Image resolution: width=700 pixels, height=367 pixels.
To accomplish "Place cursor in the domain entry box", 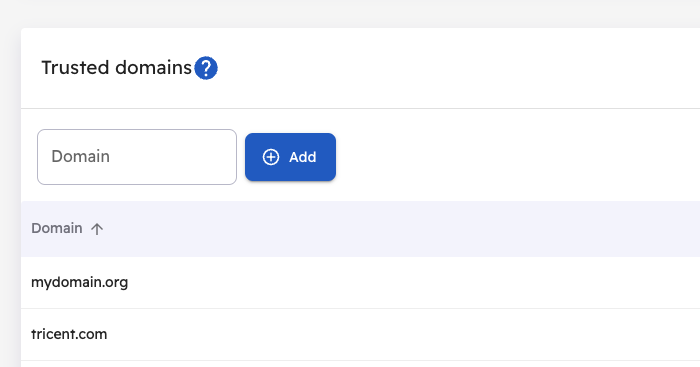I will pos(137,157).
